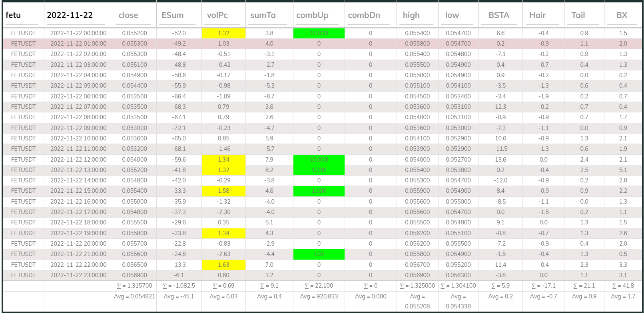Click Tail value 2.5

click(584, 170)
